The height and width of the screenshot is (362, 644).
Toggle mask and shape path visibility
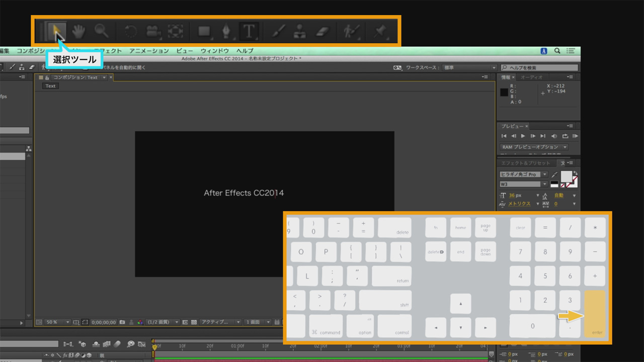[x=85, y=322]
